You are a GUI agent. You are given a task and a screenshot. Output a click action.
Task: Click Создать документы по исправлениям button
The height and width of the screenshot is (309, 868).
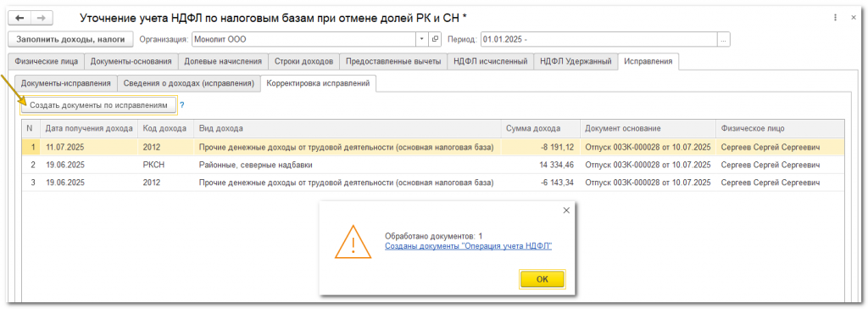[x=98, y=105]
